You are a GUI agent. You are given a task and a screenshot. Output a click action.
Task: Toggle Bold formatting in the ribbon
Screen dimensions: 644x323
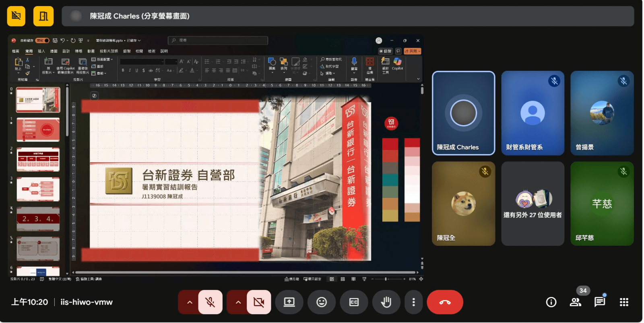123,70
